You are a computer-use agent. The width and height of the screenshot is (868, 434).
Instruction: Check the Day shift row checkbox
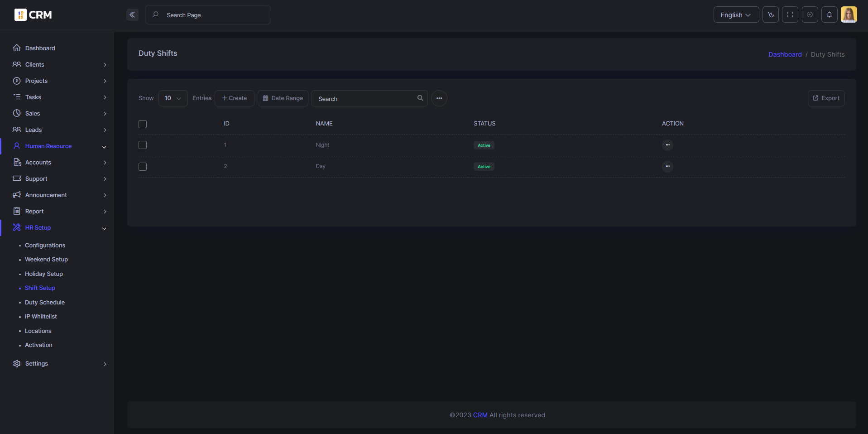(143, 167)
